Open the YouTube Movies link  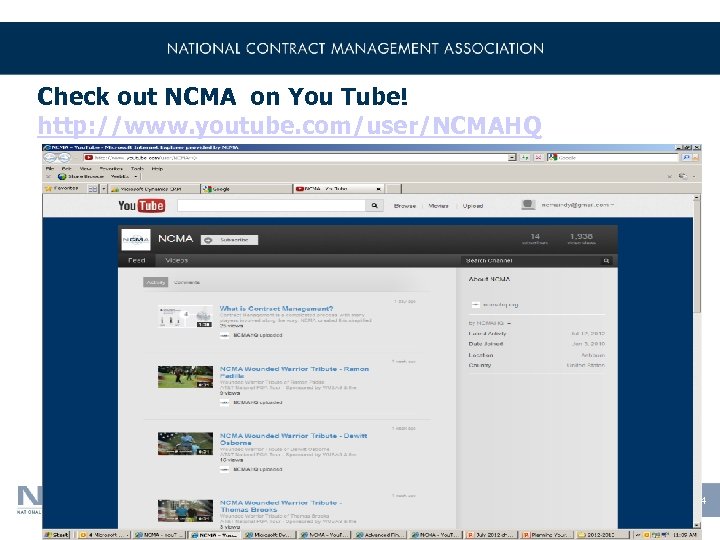[438, 206]
